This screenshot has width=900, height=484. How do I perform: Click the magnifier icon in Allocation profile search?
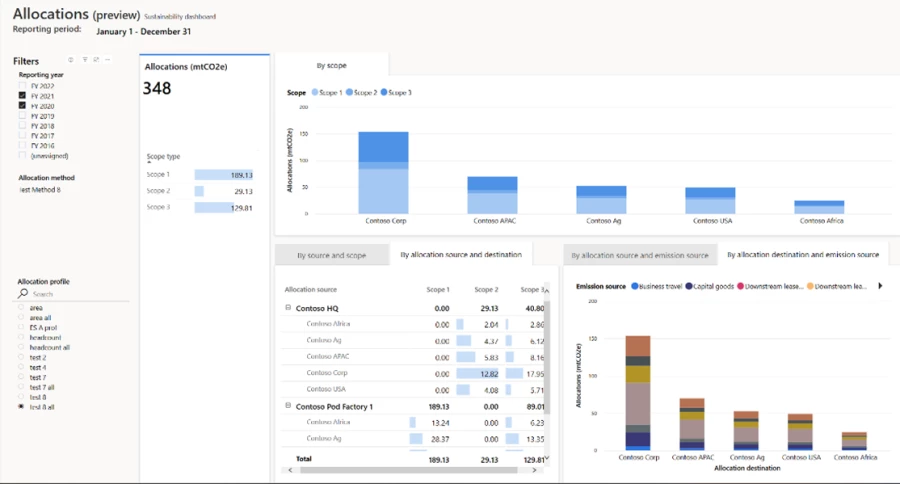(24, 294)
